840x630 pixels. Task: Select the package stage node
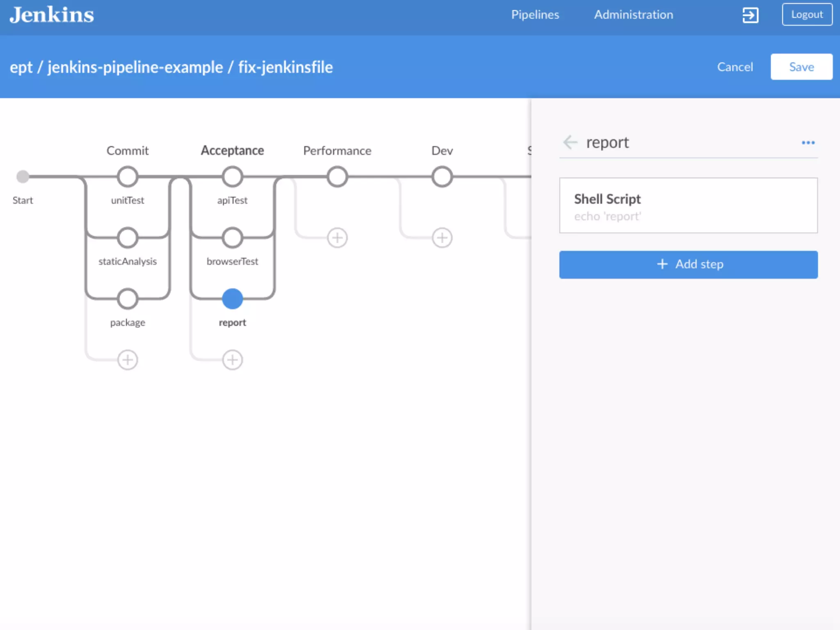tap(128, 299)
